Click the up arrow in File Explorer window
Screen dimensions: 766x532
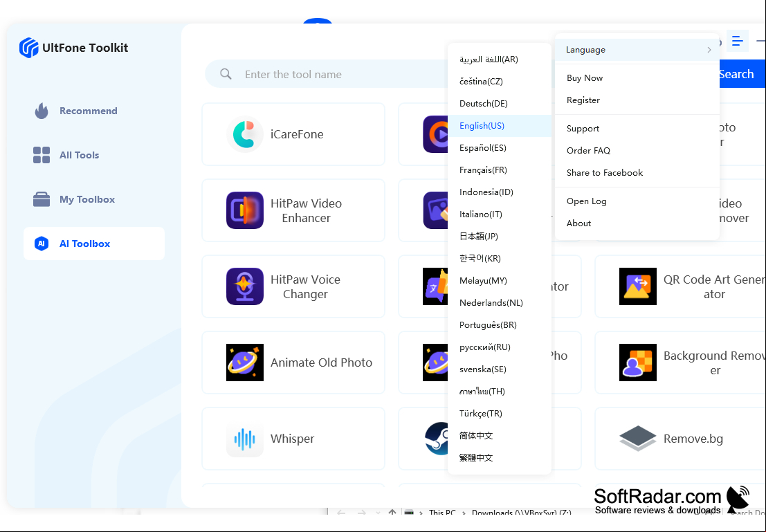pyautogui.click(x=392, y=513)
